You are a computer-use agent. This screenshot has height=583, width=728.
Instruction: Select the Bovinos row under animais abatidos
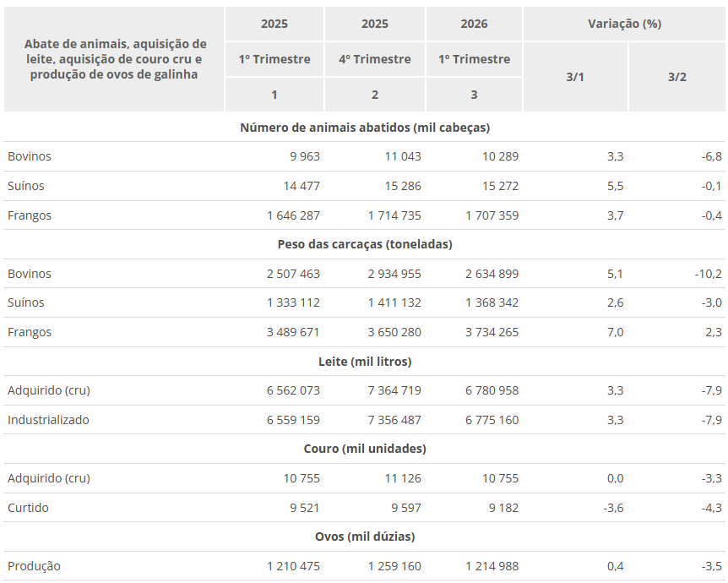364,156
